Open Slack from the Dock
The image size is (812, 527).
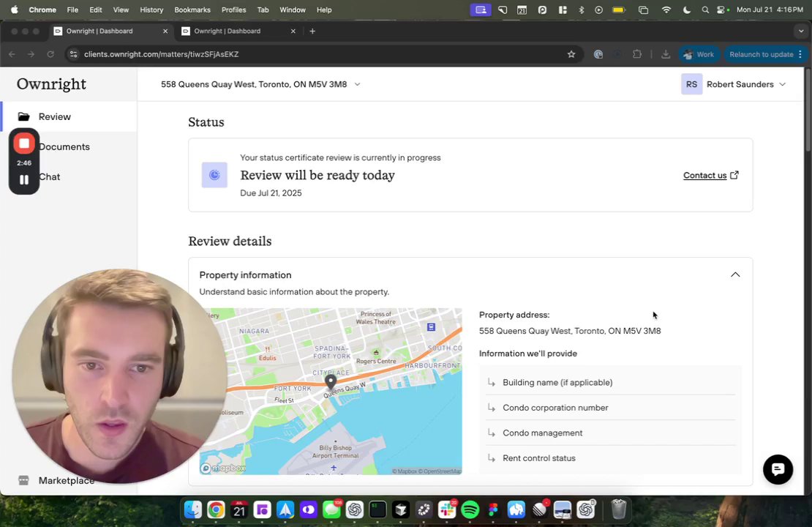446,510
